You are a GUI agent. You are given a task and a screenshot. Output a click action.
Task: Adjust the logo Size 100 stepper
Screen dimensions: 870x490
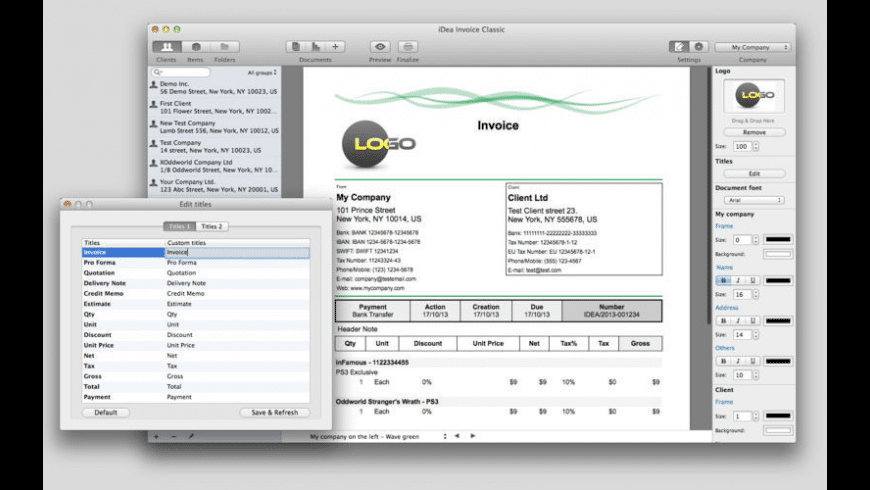click(x=756, y=147)
